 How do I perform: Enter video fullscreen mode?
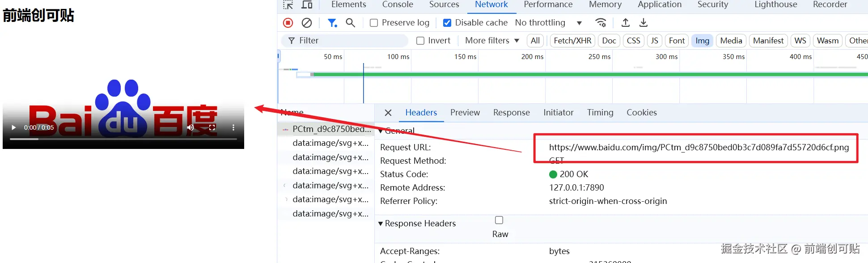coord(212,127)
